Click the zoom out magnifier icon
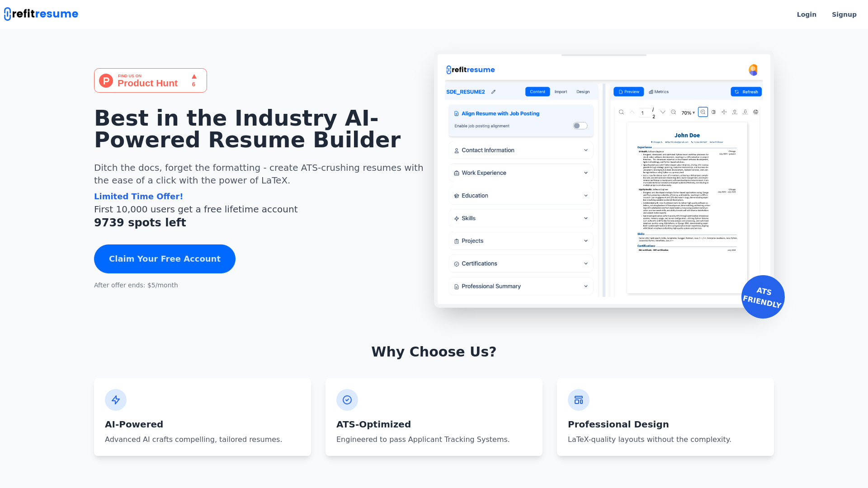This screenshot has width=868, height=488. [672, 112]
